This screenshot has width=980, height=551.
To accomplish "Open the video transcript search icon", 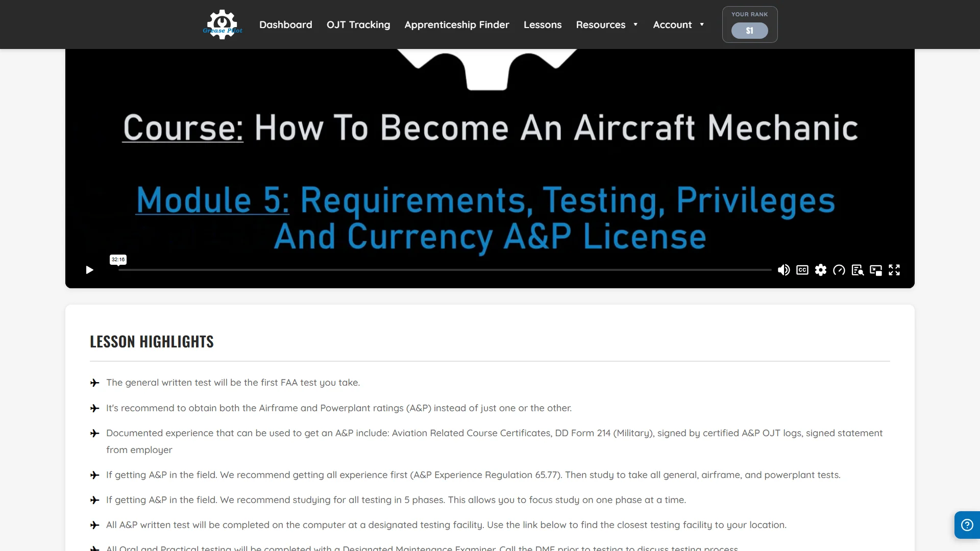I will [x=857, y=270].
